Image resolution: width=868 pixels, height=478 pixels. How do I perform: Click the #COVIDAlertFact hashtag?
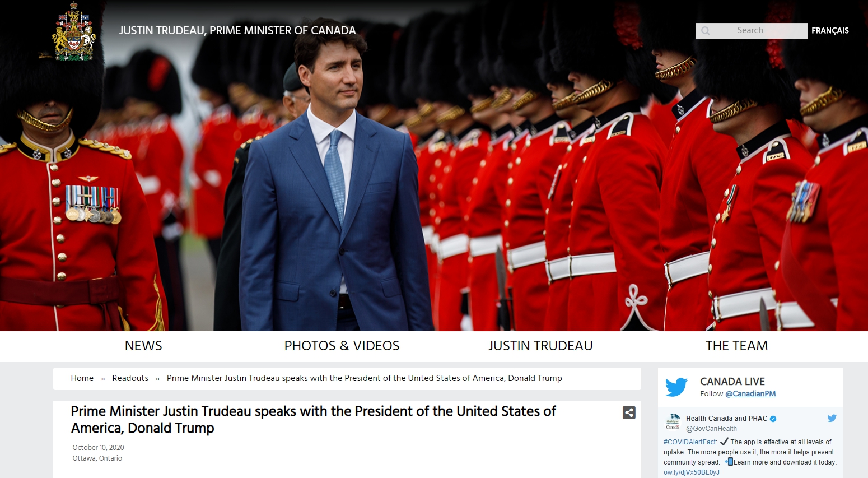click(x=690, y=442)
